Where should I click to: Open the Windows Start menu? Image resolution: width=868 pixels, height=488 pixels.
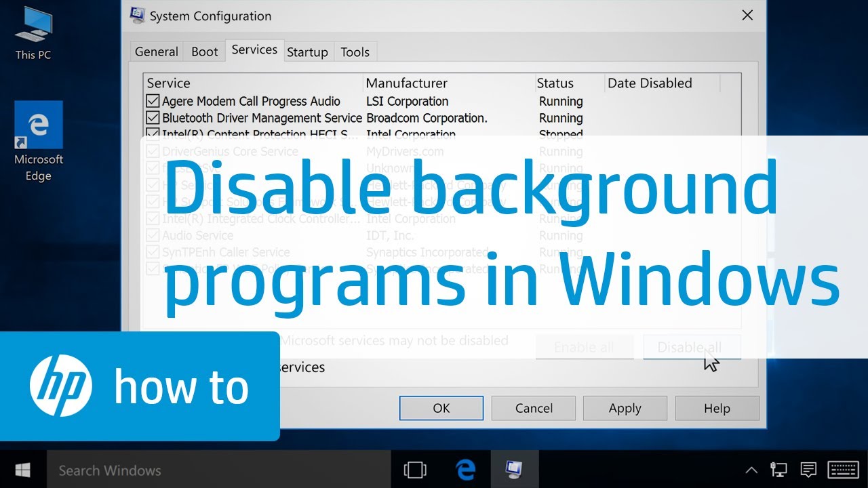pos(23,470)
